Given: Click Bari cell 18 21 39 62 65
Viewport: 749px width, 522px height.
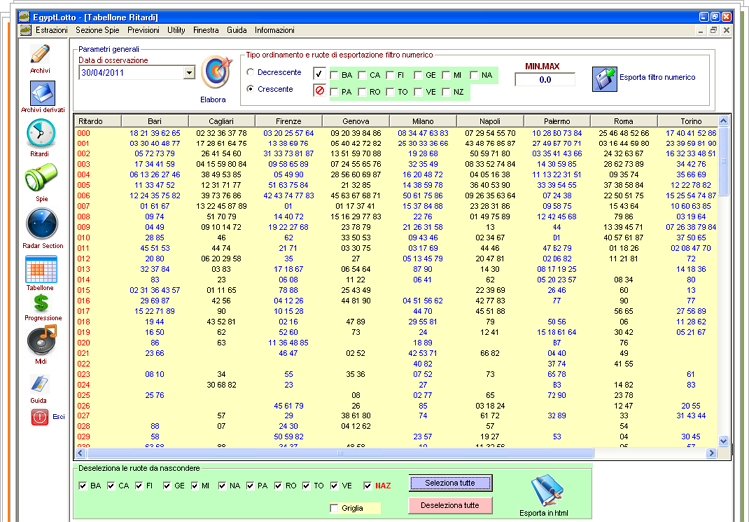Looking at the screenshot, I should pyautogui.click(x=155, y=133).
